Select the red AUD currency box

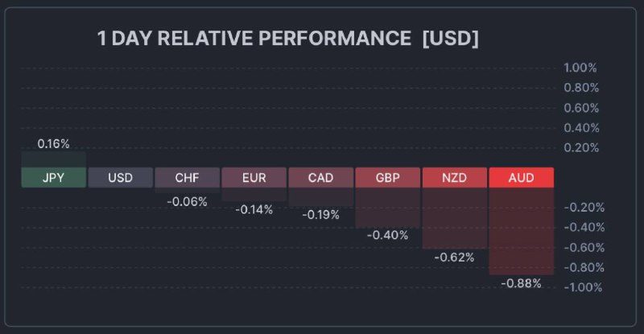pyautogui.click(x=521, y=177)
